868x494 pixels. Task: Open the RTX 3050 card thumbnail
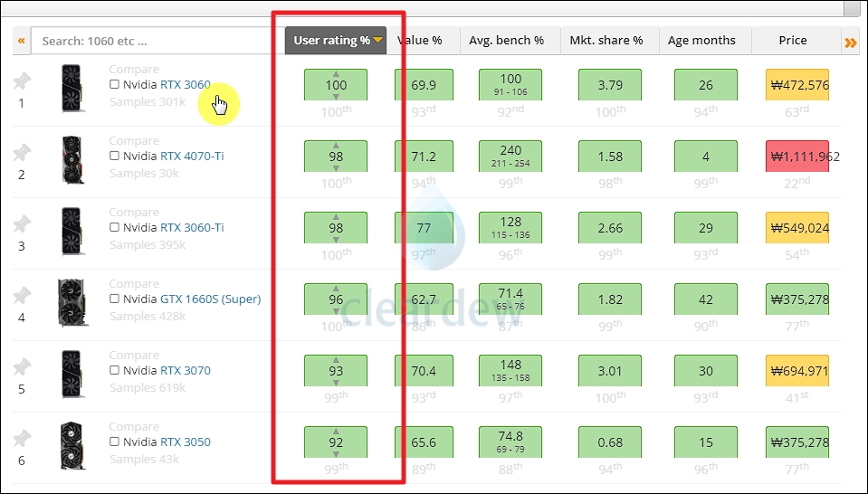point(72,445)
